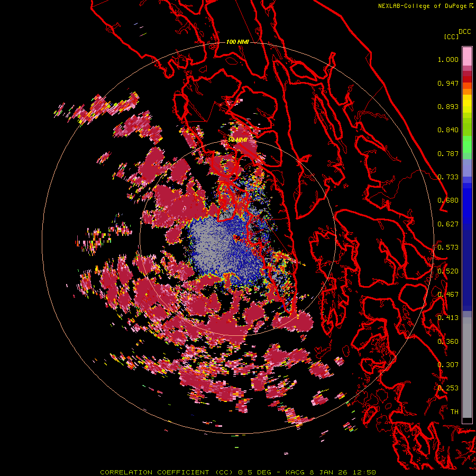
Task: Click the CORRELATION COEFFICIENT (CC) title text
Action: [167, 472]
